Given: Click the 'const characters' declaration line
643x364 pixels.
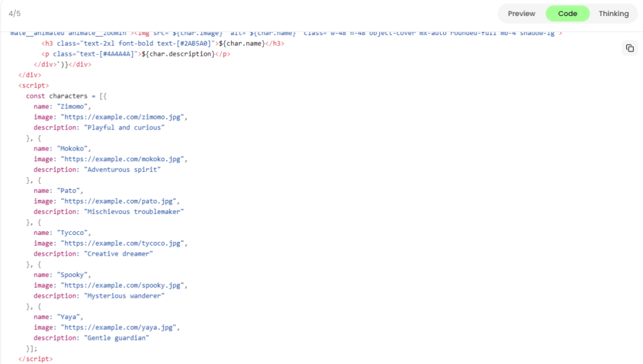Looking at the screenshot, I should pyautogui.click(x=66, y=96).
